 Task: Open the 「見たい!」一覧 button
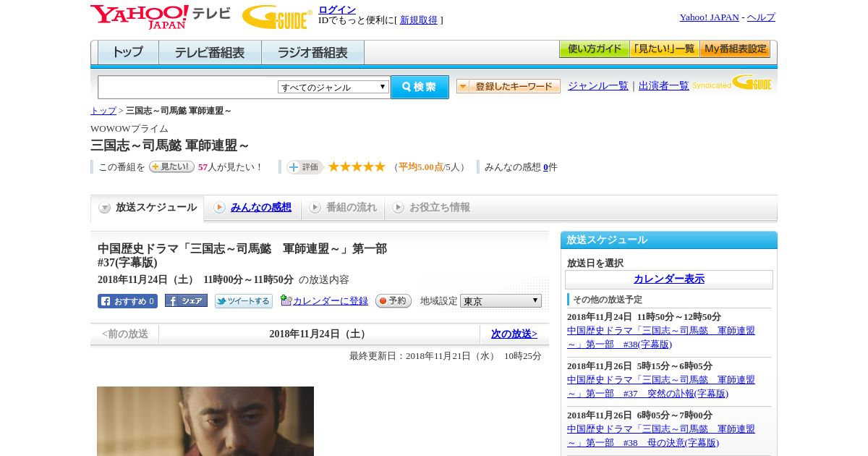[664, 49]
